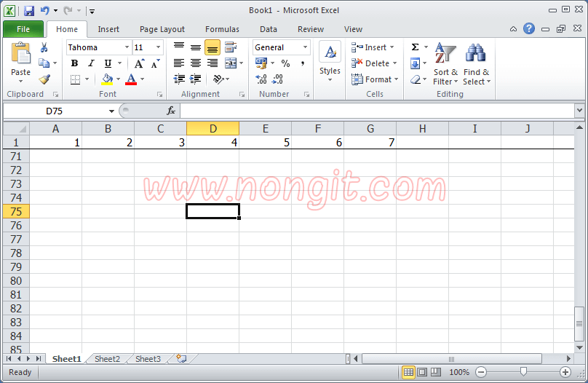588x383 pixels.
Task: Switch to the Formulas tab
Action: pos(222,29)
